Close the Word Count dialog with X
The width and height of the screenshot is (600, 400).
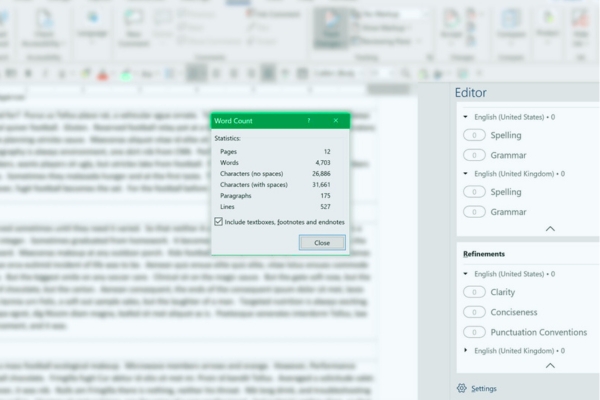[x=336, y=121]
